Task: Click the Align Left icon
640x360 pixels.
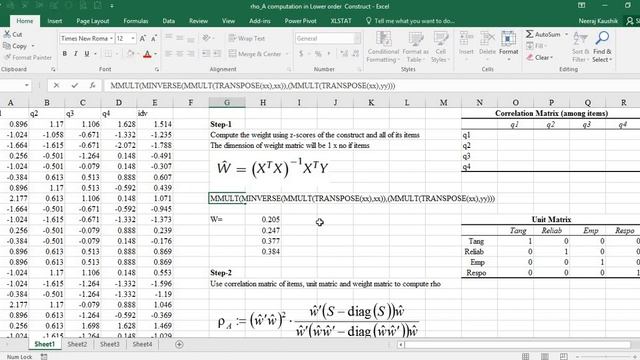Action: coord(168,53)
